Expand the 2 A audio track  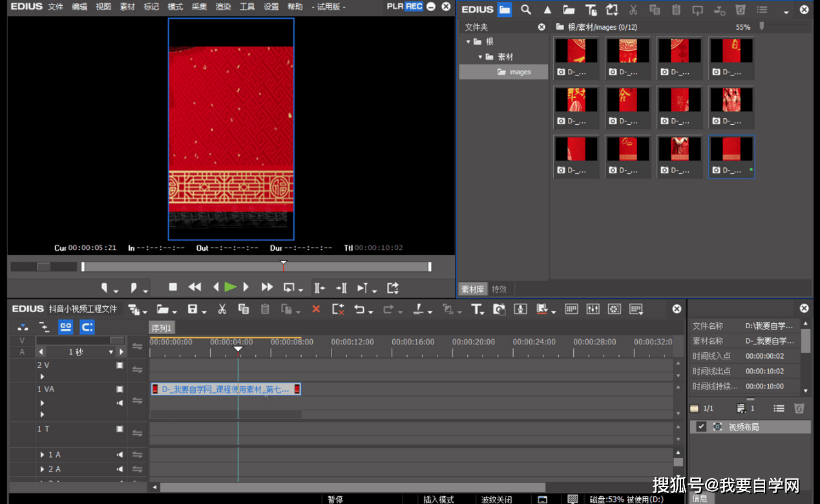(43, 470)
